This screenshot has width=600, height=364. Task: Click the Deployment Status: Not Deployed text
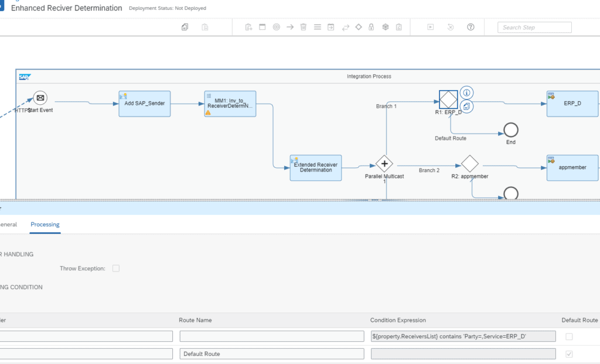coord(167,8)
